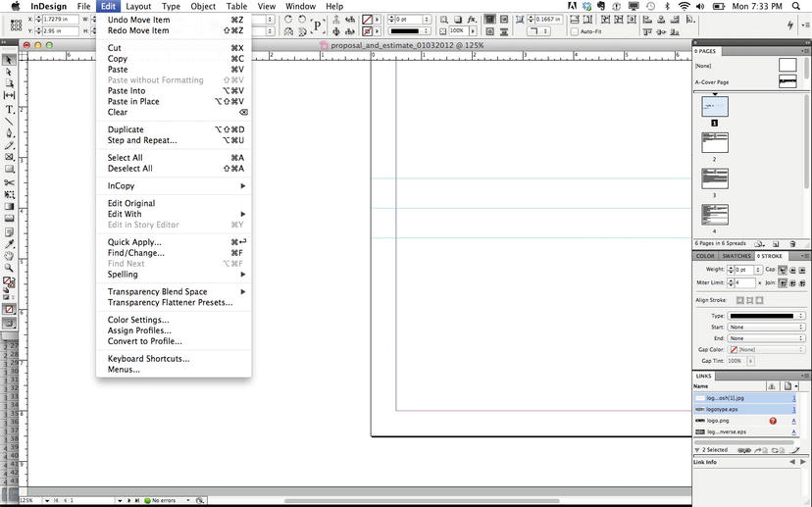Toggle Align Stroke to Outside
Viewport: 812px width, 507px height.
pyautogui.click(x=759, y=300)
